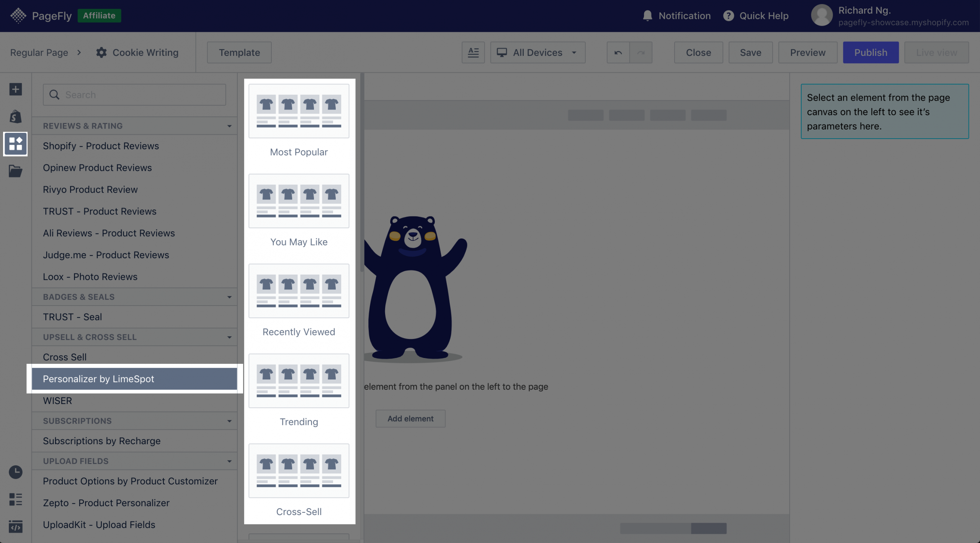Select Opinew Product Reviews
This screenshot has height=543, width=980.
coord(134,168)
